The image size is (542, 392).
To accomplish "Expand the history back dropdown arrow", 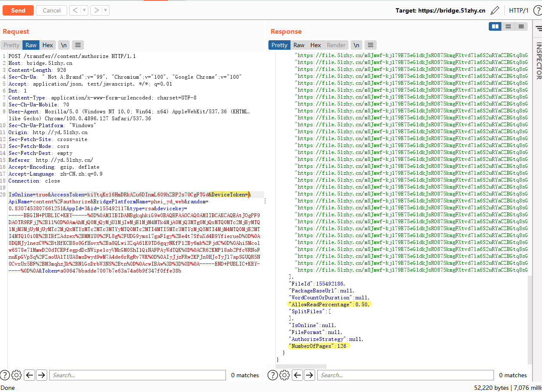I will [84, 10].
